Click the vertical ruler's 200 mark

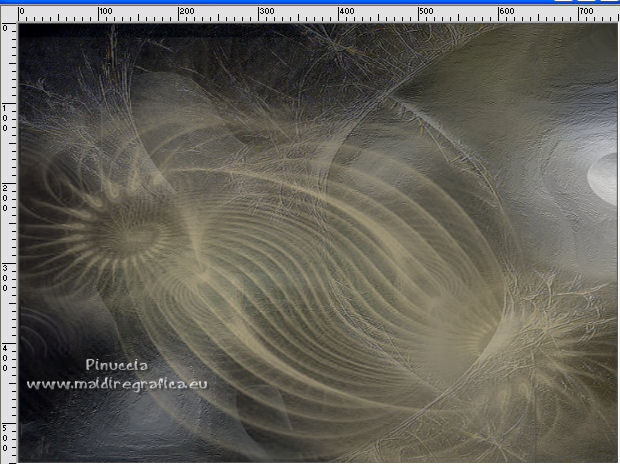click(x=5, y=198)
